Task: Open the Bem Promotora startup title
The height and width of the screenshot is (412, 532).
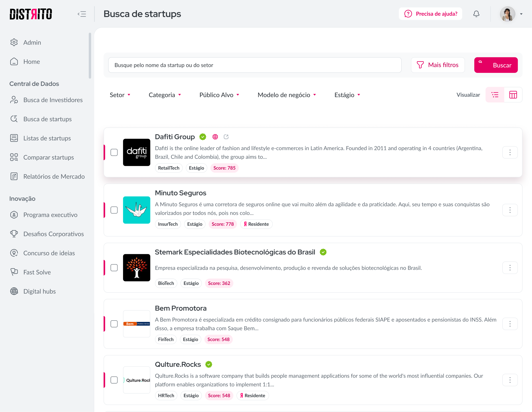Action: click(181, 308)
